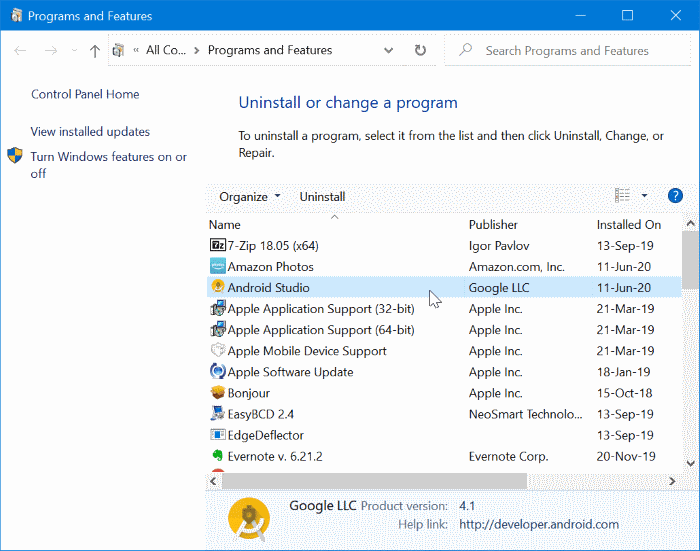Sort by the Publisher column header
The height and width of the screenshot is (551, 700).
(x=493, y=225)
